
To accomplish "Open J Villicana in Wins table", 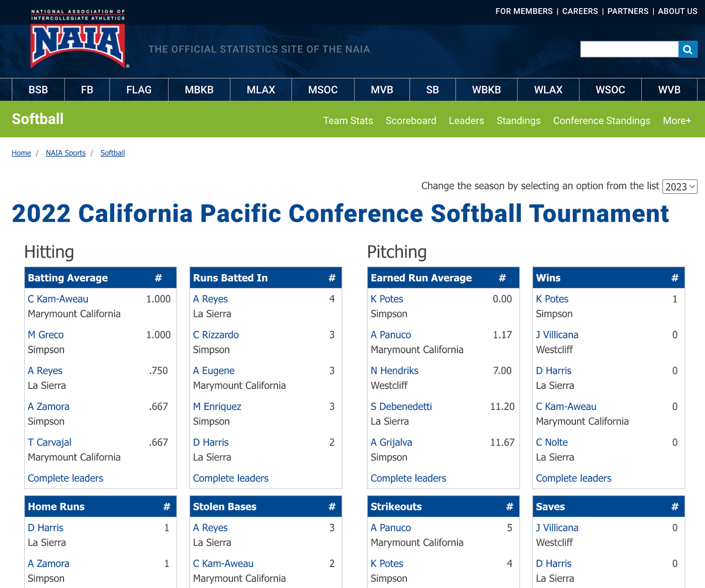I will coord(557,335).
